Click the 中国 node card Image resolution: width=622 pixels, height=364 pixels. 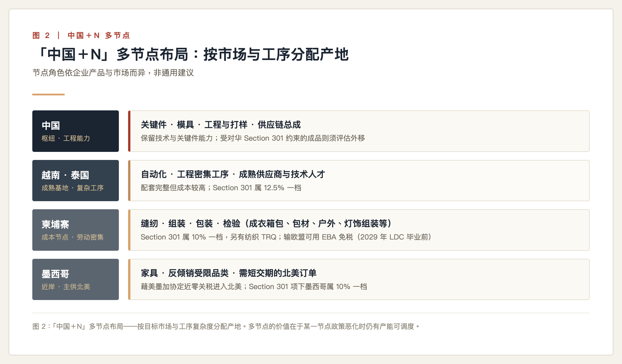point(76,131)
